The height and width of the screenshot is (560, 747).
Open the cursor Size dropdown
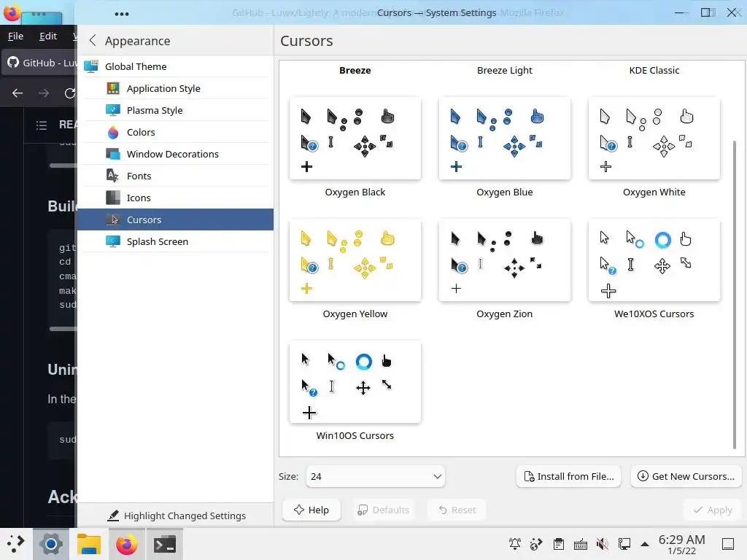(x=376, y=477)
